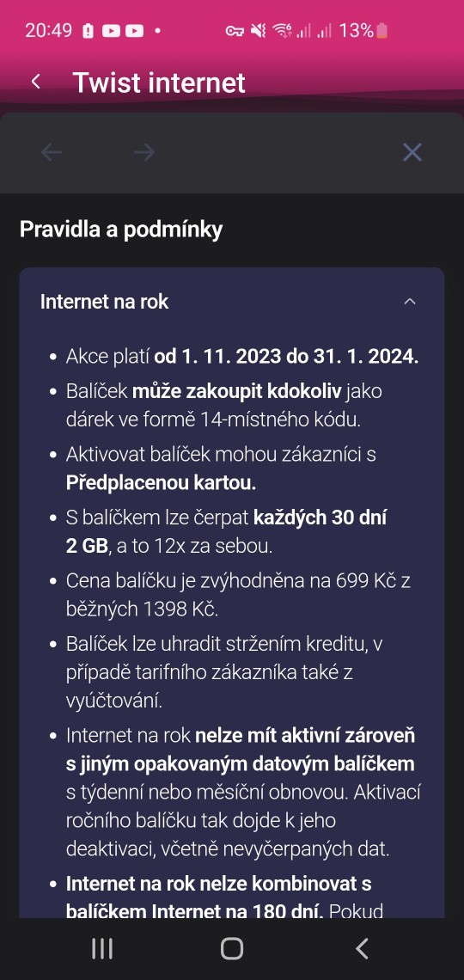Tap the in-app browser forward arrow

(x=144, y=152)
